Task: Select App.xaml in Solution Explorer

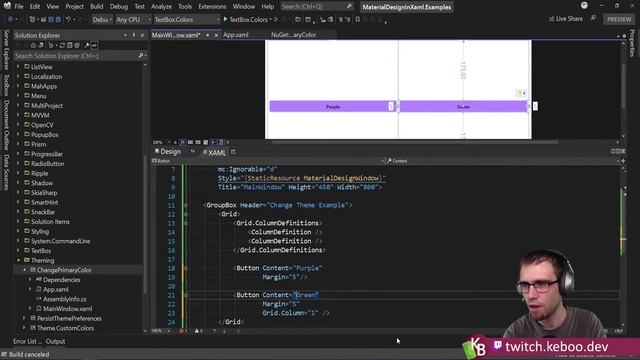Action: (56, 289)
